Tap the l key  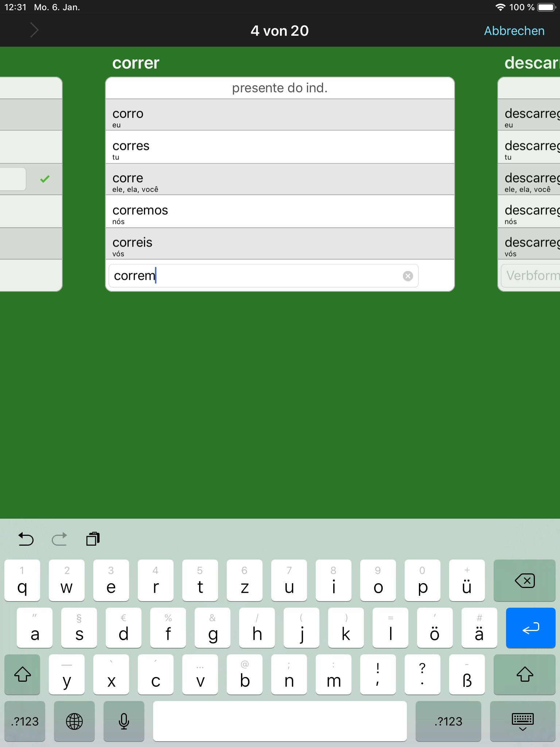390,628
